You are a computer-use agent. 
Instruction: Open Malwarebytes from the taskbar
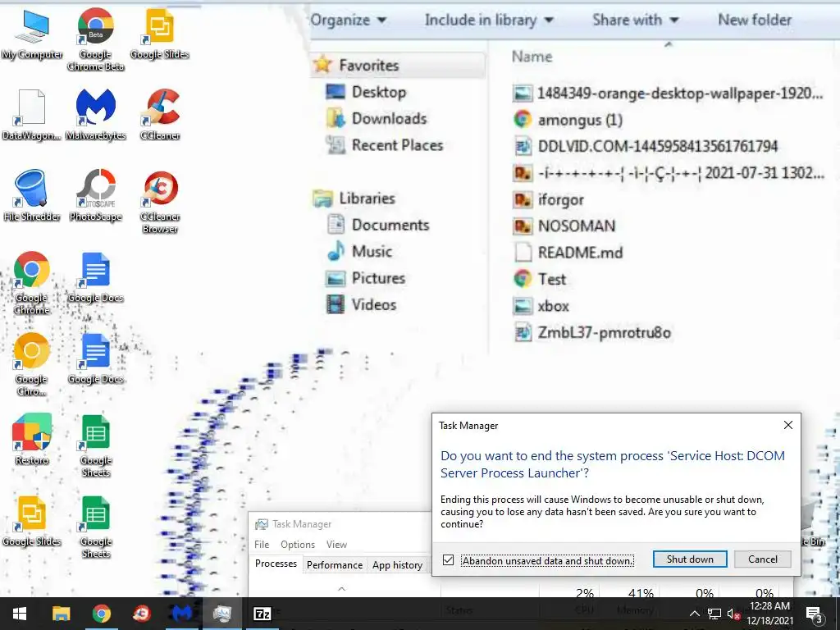181,614
